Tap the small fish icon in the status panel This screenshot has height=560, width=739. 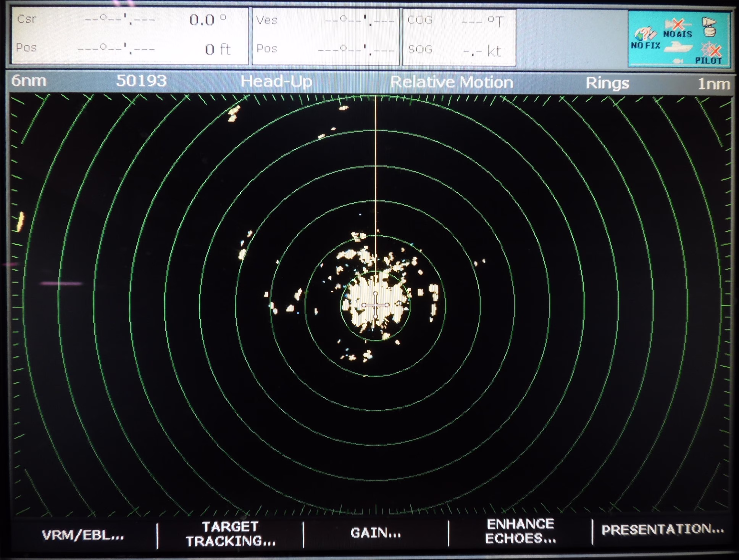coord(678,61)
